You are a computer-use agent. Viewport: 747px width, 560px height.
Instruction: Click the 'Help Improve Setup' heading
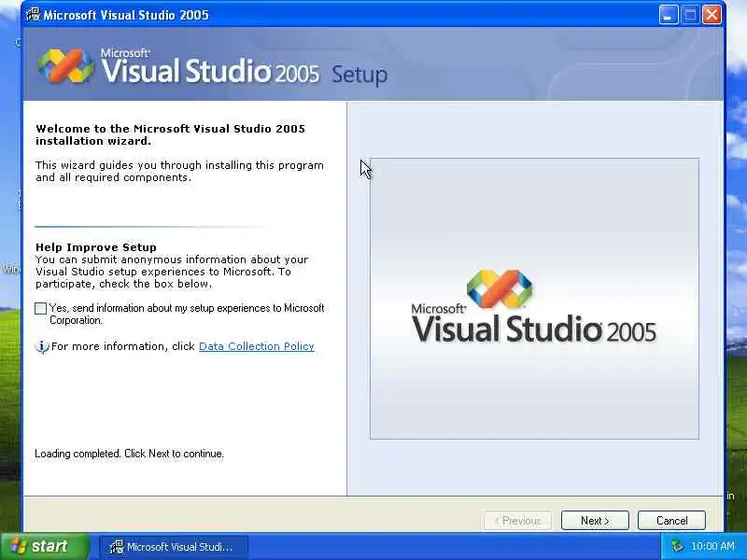(96, 247)
